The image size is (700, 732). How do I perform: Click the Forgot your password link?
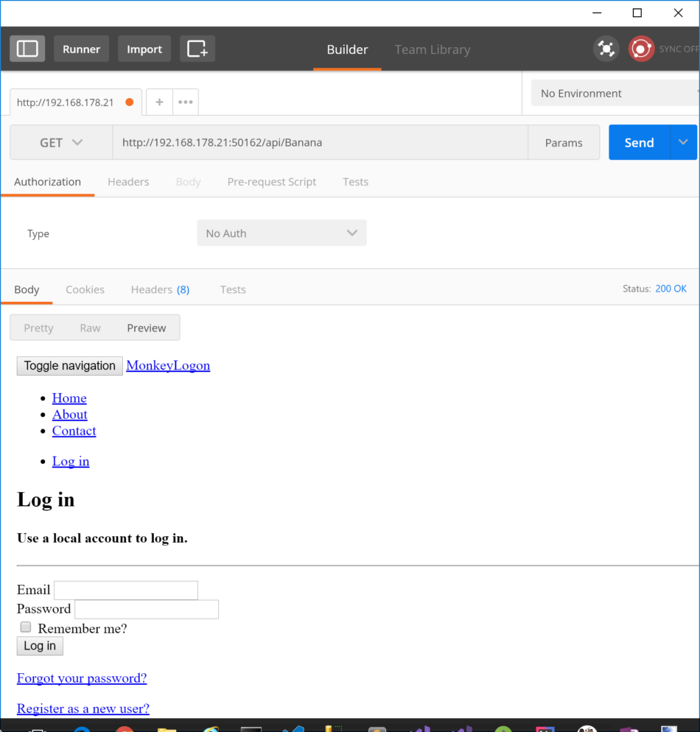coord(81,678)
